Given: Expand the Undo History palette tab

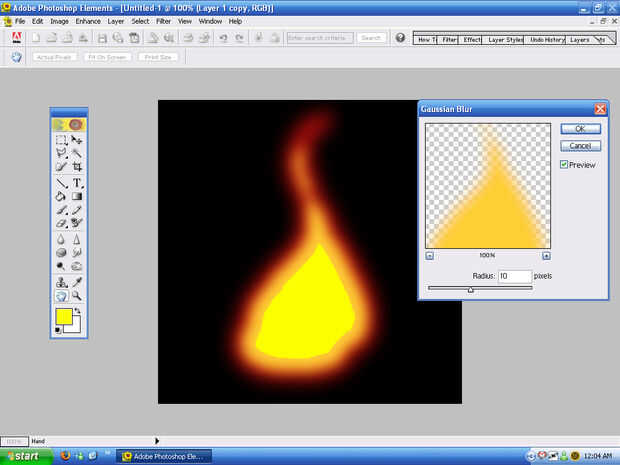Looking at the screenshot, I should click(547, 40).
